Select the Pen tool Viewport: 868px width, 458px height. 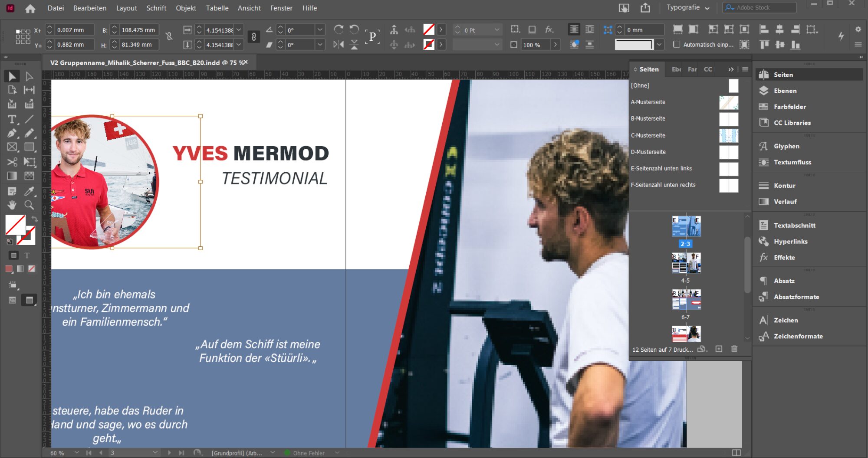click(x=12, y=133)
